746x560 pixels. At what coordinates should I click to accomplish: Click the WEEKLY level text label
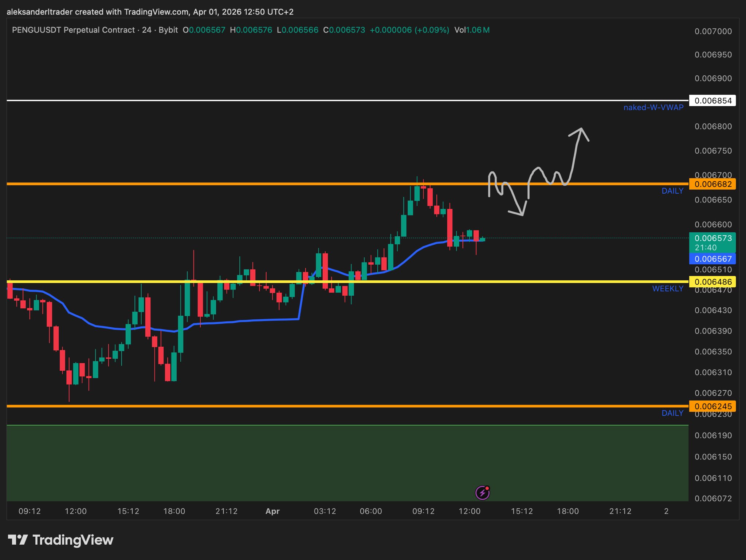tap(667, 289)
